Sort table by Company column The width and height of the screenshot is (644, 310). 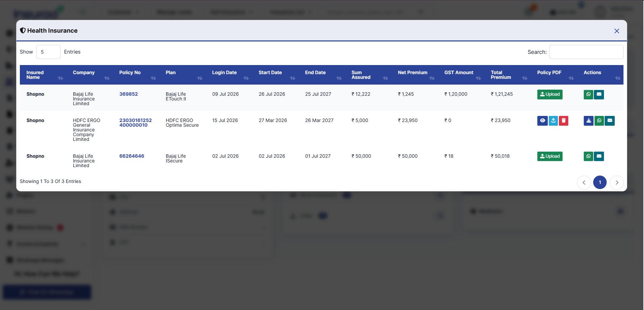(x=90, y=75)
